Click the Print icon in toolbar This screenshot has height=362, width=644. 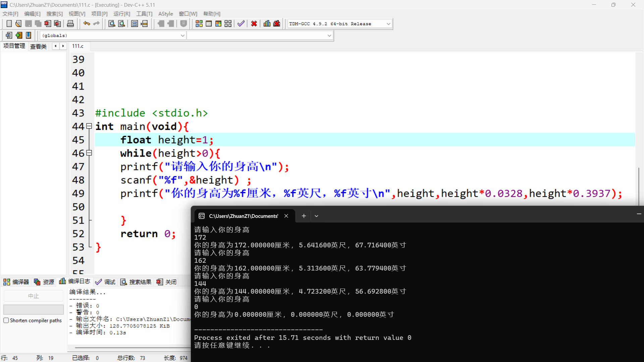pyautogui.click(x=70, y=24)
